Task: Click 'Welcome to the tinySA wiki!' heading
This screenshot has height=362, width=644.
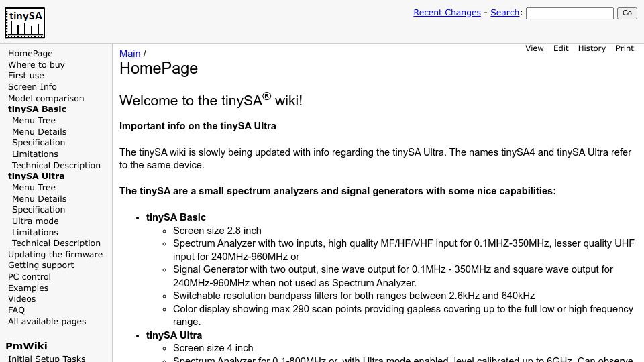Action: 211,100
